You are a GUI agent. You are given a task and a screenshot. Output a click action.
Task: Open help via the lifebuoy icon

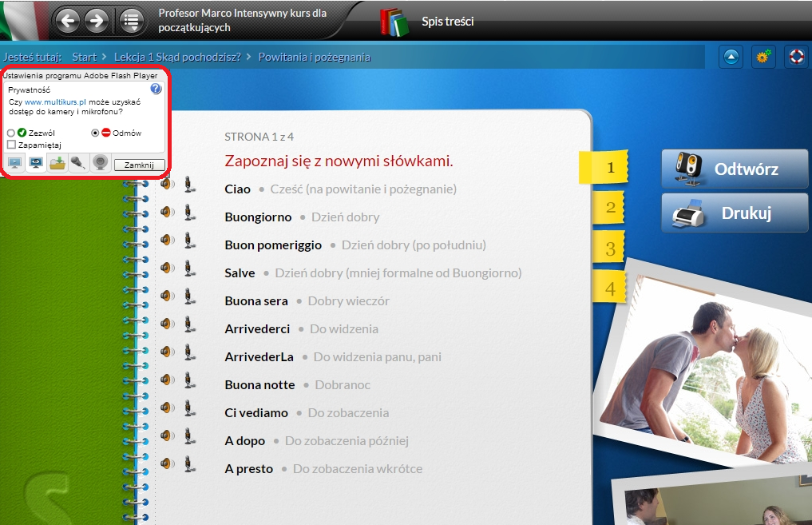pos(795,58)
